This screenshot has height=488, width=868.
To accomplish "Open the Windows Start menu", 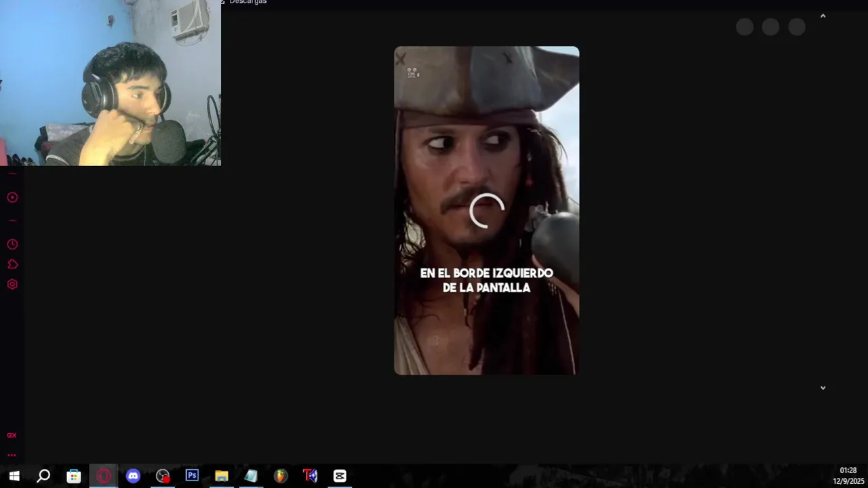I will 14,476.
